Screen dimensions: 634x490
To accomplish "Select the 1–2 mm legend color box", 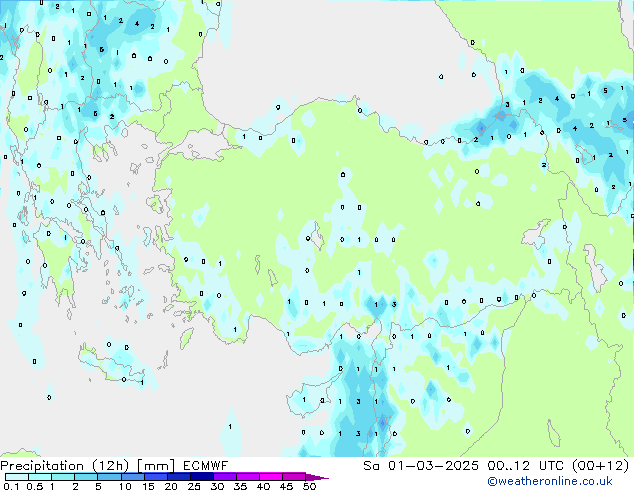I will (63, 477).
